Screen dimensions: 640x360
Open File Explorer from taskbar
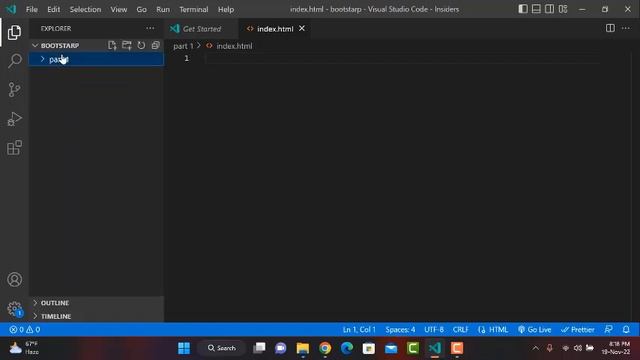(x=302, y=348)
